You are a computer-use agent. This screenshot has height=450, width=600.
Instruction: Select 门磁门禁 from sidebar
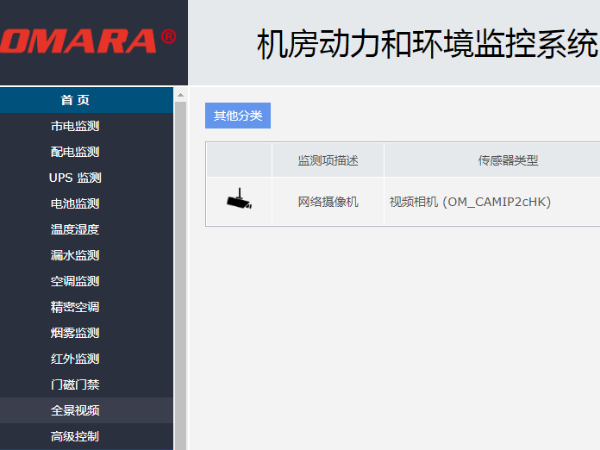click(x=75, y=385)
